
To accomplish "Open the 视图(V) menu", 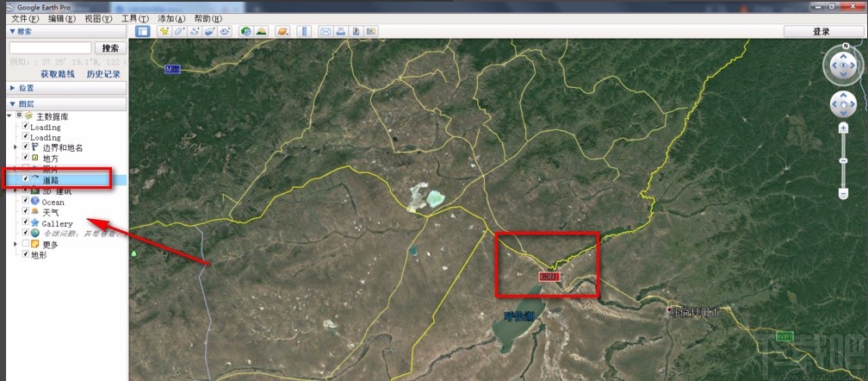I will click(98, 18).
